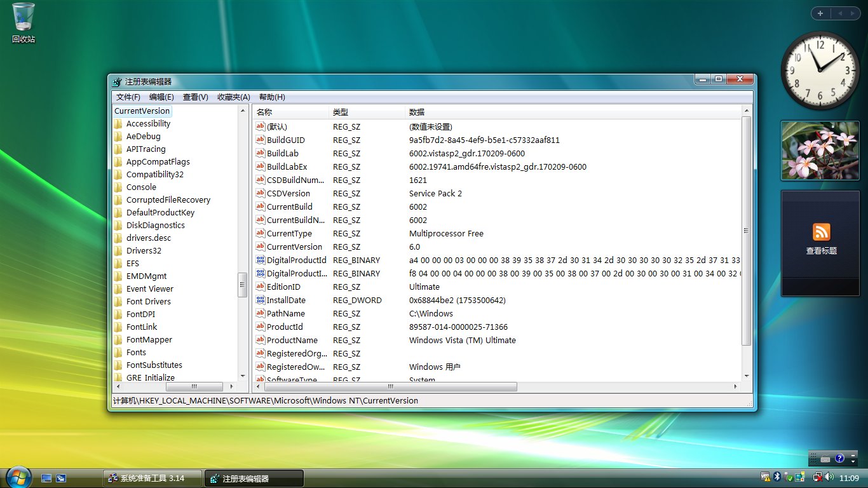The height and width of the screenshot is (488, 868).
Task: Click the values list vertical scrollbar thumb
Action: point(746,231)
